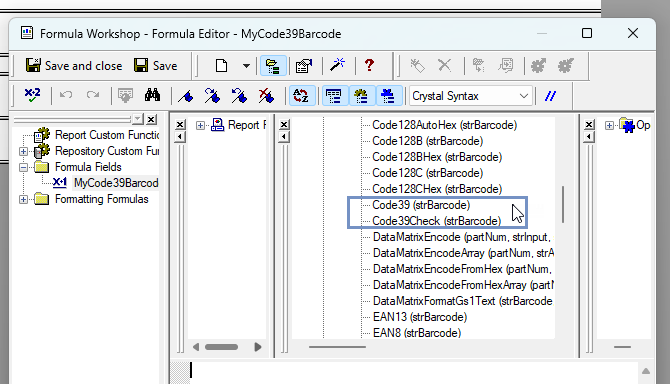Close the Function Tree pane
This screenshot has width=670, height=384.
(284, 124)
